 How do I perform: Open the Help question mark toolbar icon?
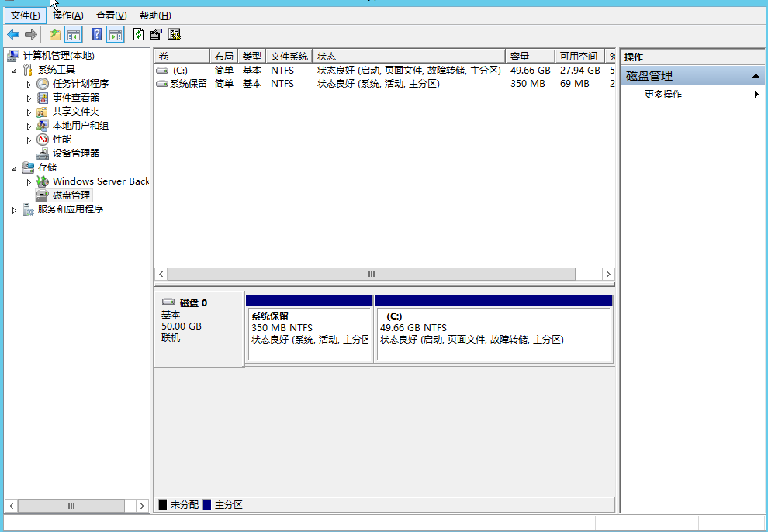point(96,34)
